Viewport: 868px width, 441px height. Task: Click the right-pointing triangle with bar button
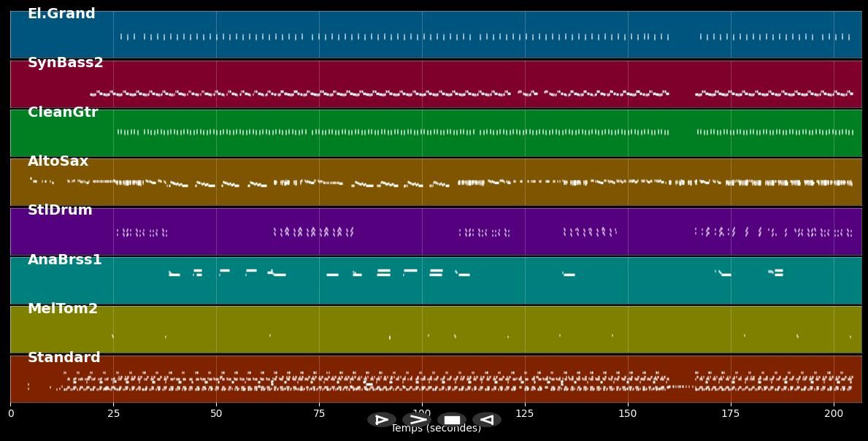pos(381,419)
